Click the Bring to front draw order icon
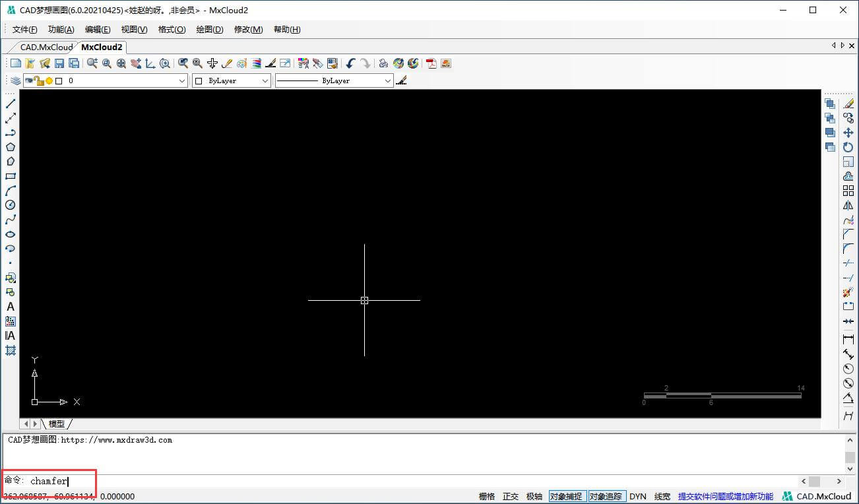The image size is (859, 504). tap(830, 104)
